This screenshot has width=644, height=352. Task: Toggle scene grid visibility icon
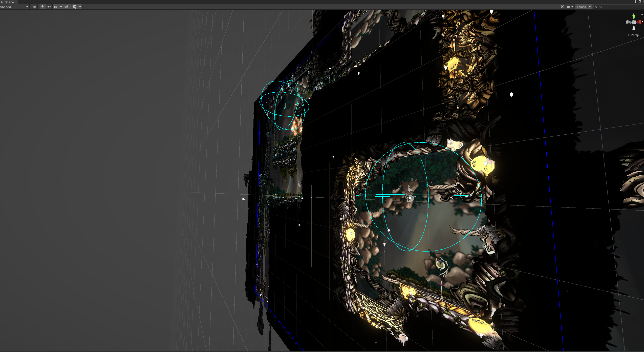tap(75, 7)
